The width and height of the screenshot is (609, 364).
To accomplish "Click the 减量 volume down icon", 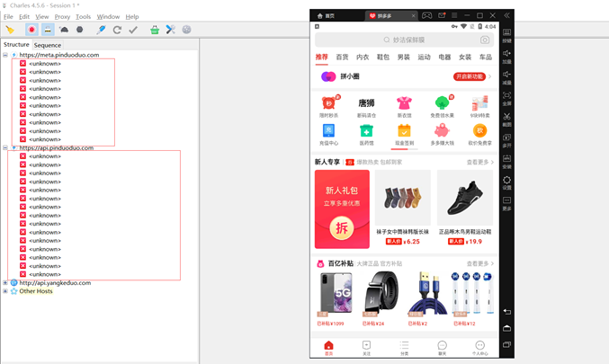I will point(506,77).
